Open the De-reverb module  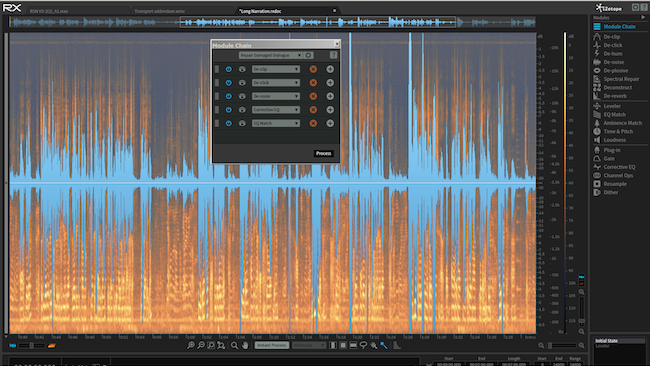[x=610, y=96]
